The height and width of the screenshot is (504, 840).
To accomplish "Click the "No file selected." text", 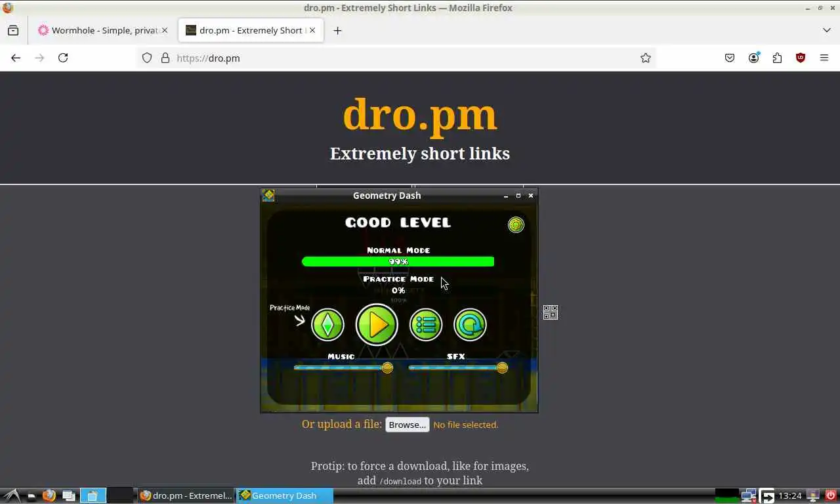I will [x=466, y=425].
